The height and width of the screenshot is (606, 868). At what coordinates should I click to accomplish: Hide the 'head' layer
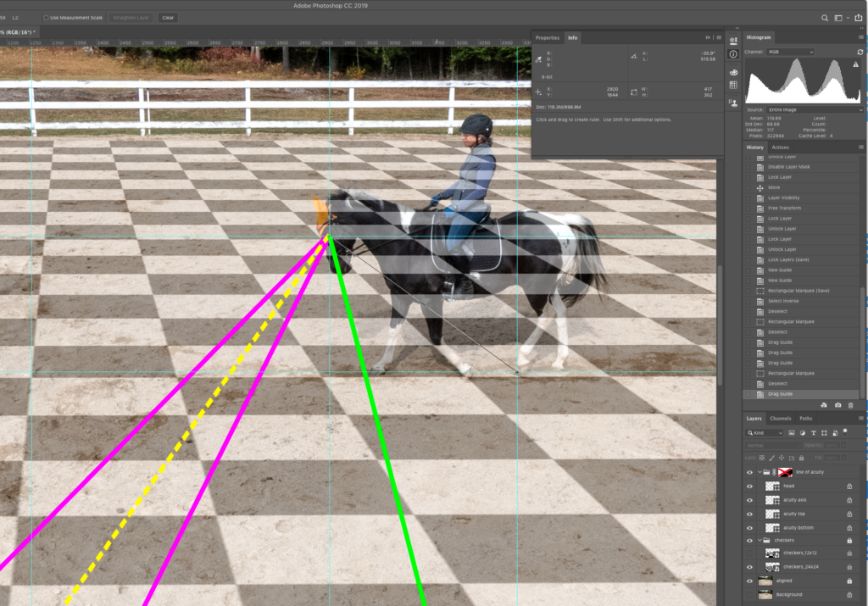[x=750, y=486]
